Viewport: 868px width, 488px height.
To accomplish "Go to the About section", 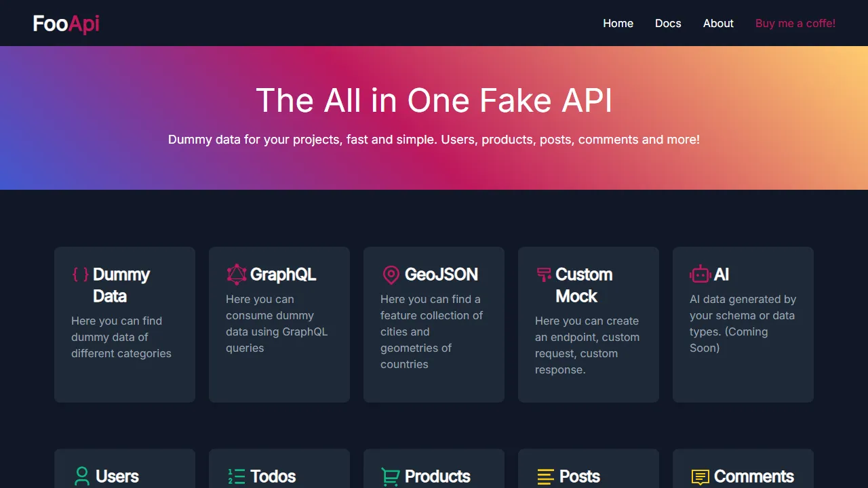I will pyautogui.click(x=718, y=23).
